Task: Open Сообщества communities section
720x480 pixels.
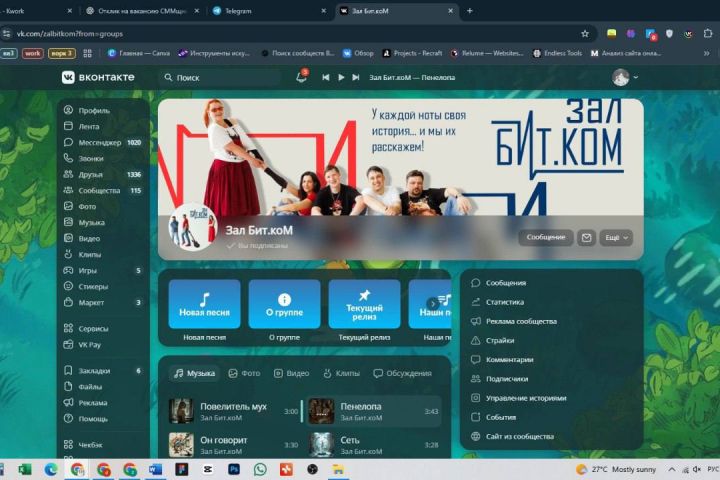Action: click(103, 190)
